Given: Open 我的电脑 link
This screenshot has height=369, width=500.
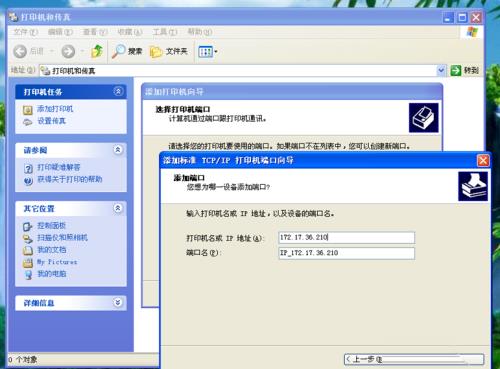Looking at the screenshot, I should pos(51,274).
